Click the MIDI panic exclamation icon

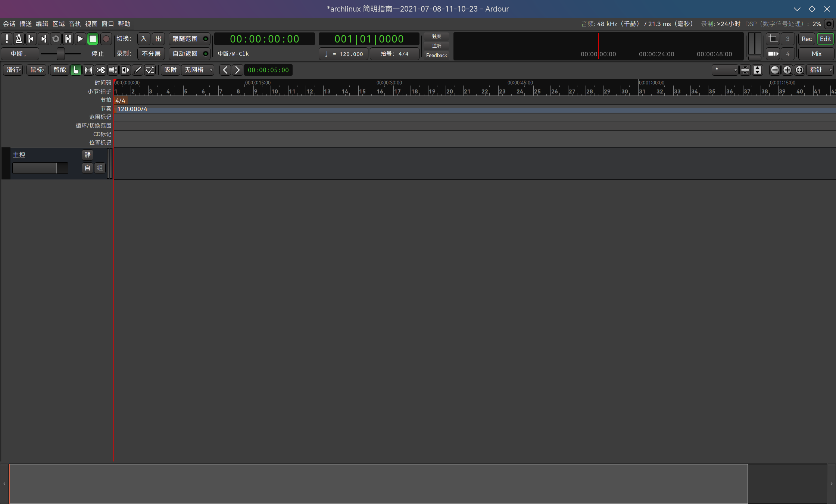pyautogui.click(x=6, y=39)
